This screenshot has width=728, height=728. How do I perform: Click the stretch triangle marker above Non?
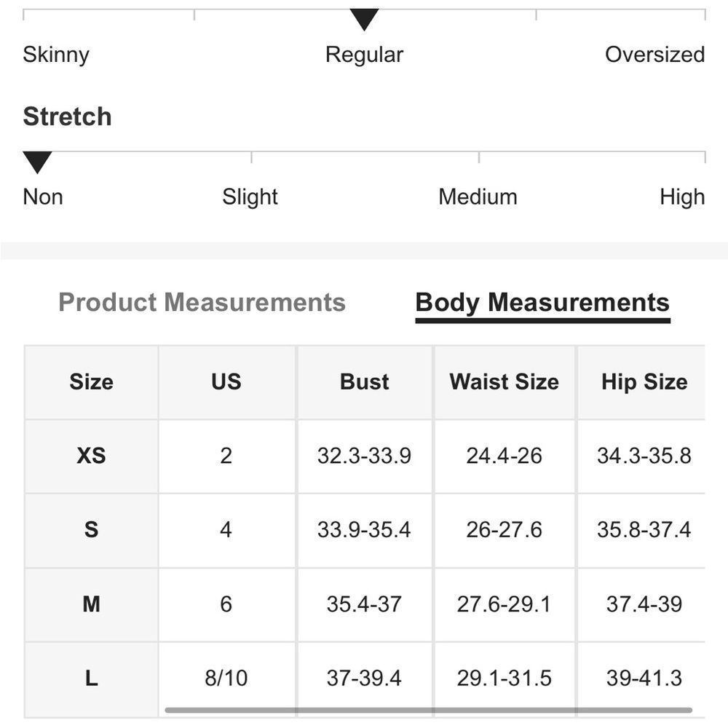click(x=37, y=162)
